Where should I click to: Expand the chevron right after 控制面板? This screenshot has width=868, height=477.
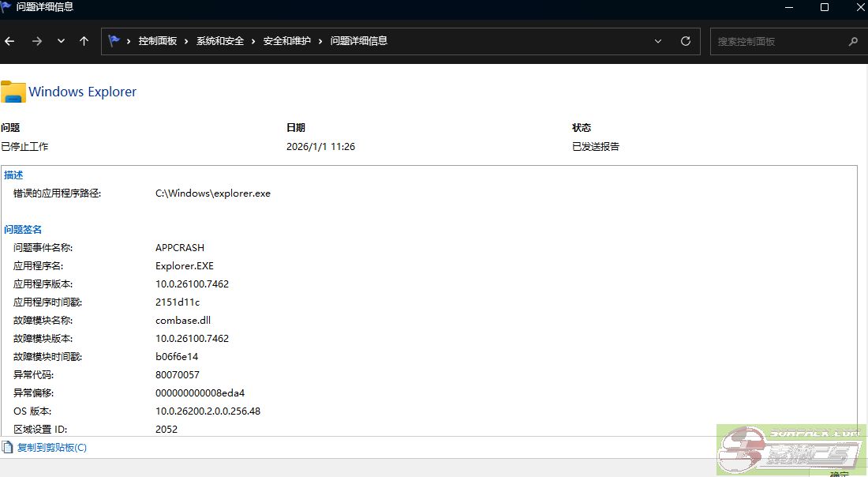(x=187, y=41)
